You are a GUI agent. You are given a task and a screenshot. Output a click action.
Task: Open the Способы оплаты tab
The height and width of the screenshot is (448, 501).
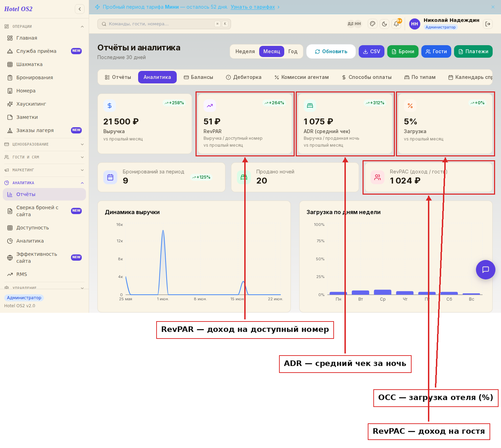367,77
